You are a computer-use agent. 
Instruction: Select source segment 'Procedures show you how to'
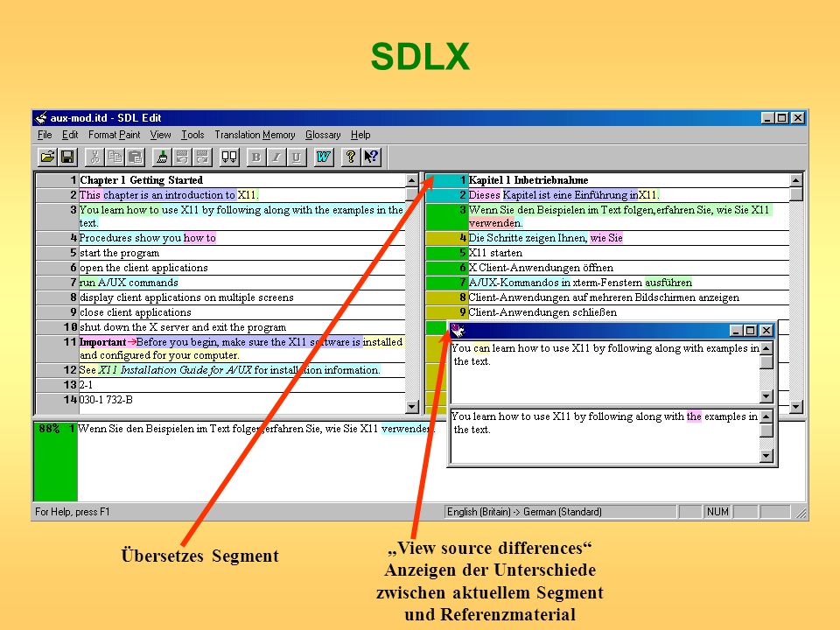[242, 238]
